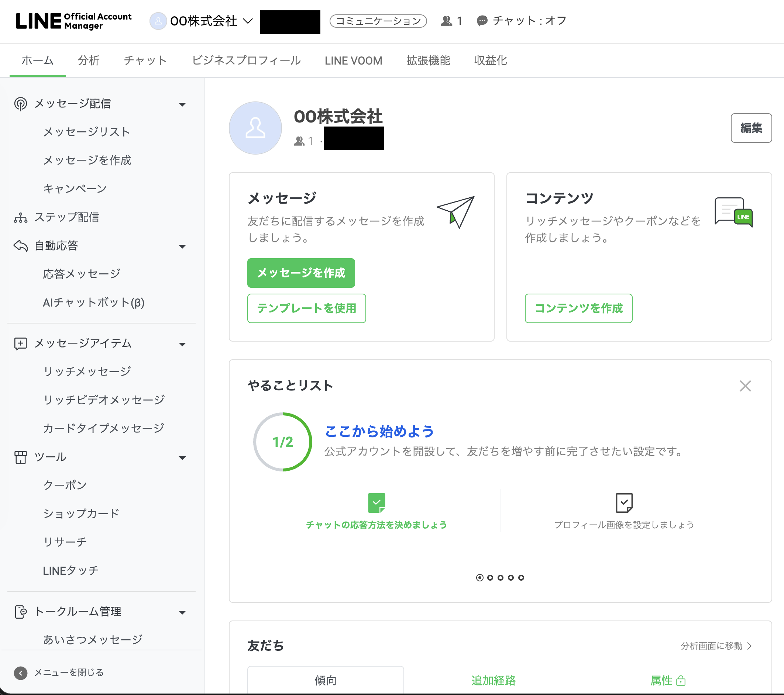This screenshot has height=695, width=784.
Task: Open AIチャットボット(β) in the sidebar
Action: coord(94,302)
